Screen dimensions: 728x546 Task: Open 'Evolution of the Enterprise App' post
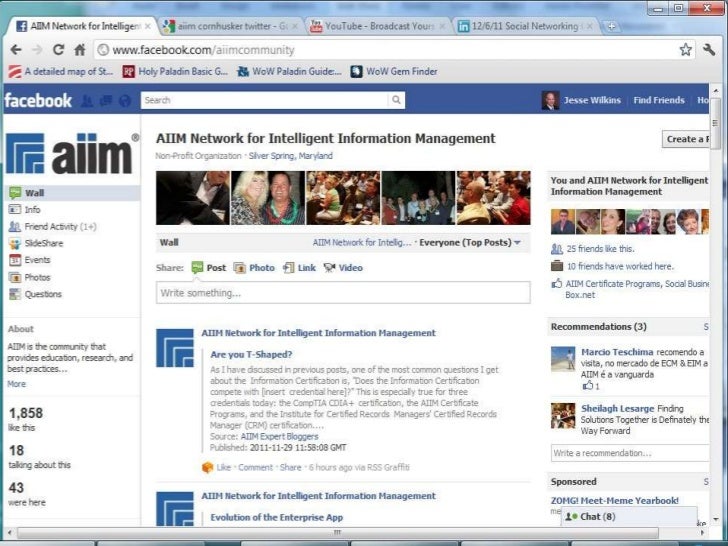pyautogui.click(x=277, y=518)
